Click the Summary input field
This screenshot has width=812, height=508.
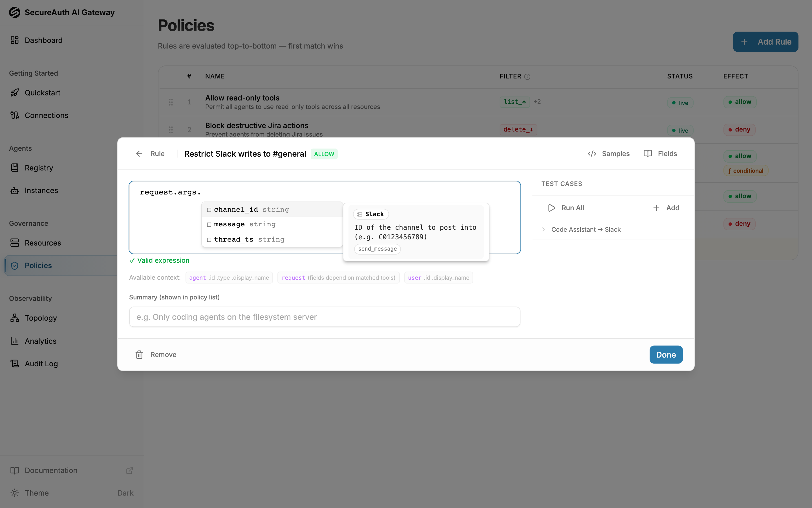tap(325, 317)
